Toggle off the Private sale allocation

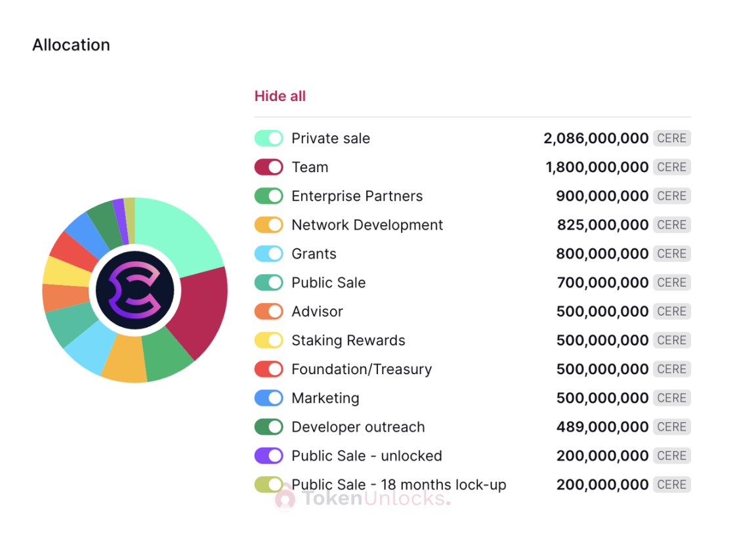click(268, 139)
